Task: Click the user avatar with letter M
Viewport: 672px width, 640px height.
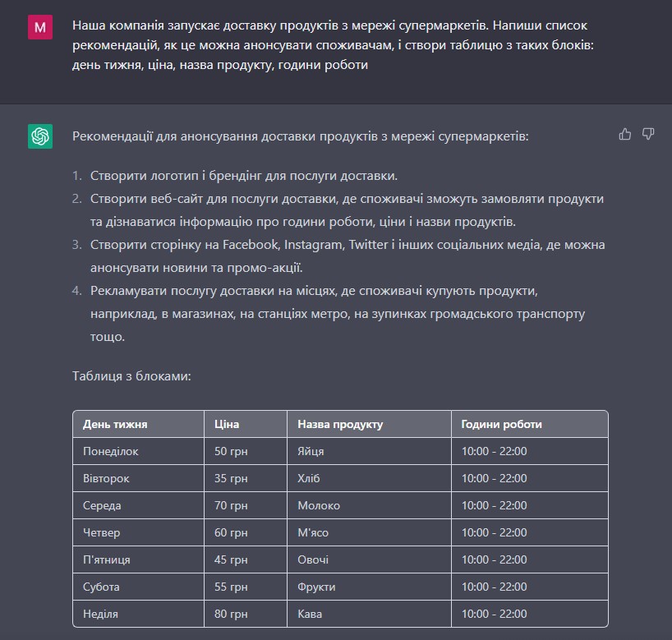Action: click(x=40, y=28)
